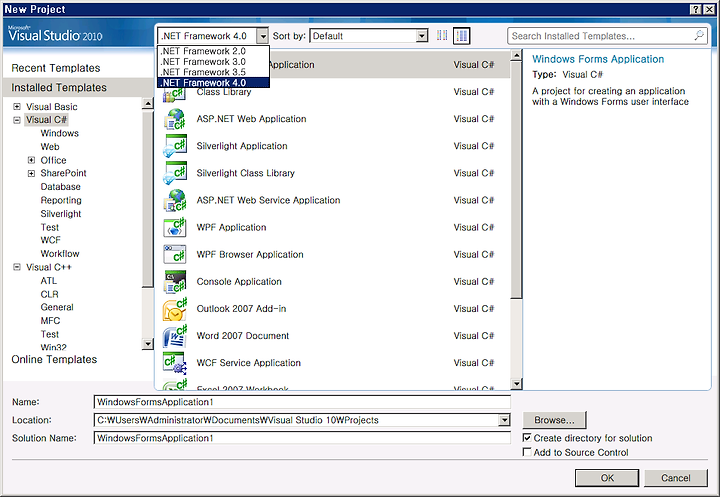Choose the Outlook 2007 Add-in template name
The height and width of the screenshot is (497, 720).
click(x=241, y=309)
